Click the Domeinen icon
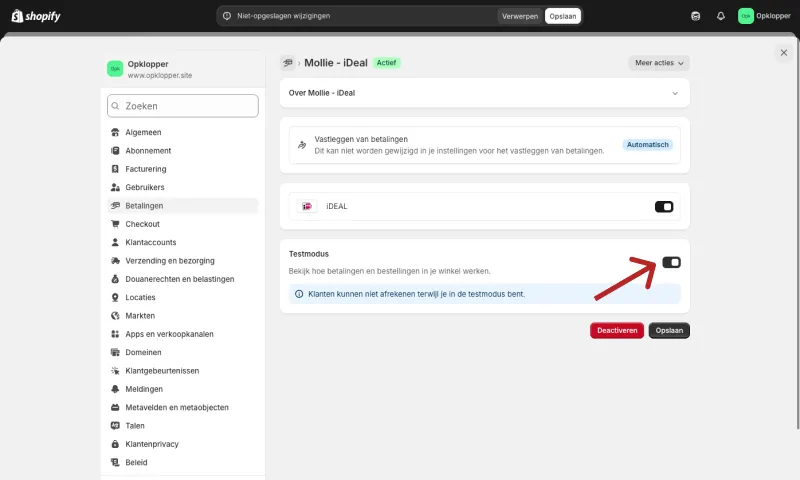This screenshot has height=480, width=800. click(115, 352)
